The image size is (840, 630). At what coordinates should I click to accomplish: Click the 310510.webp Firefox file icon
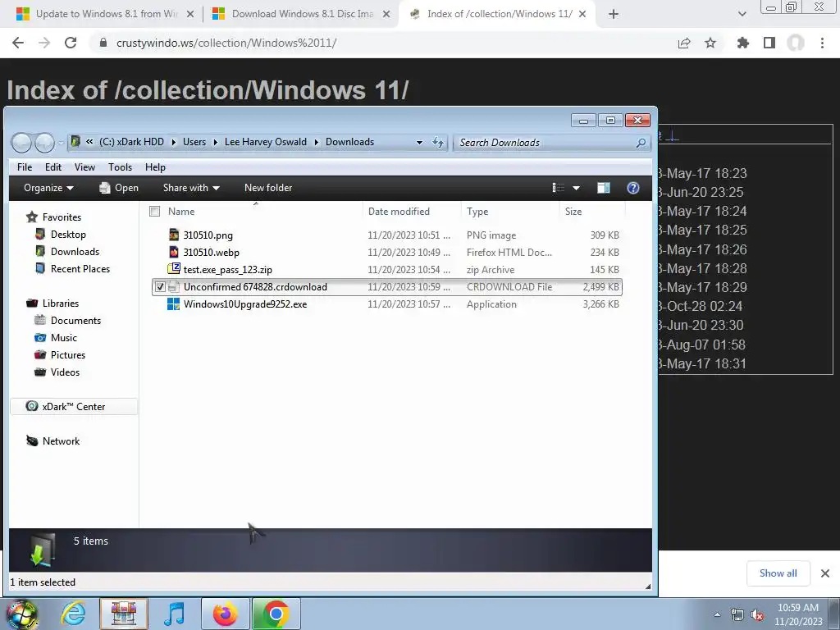coord(174,252)
